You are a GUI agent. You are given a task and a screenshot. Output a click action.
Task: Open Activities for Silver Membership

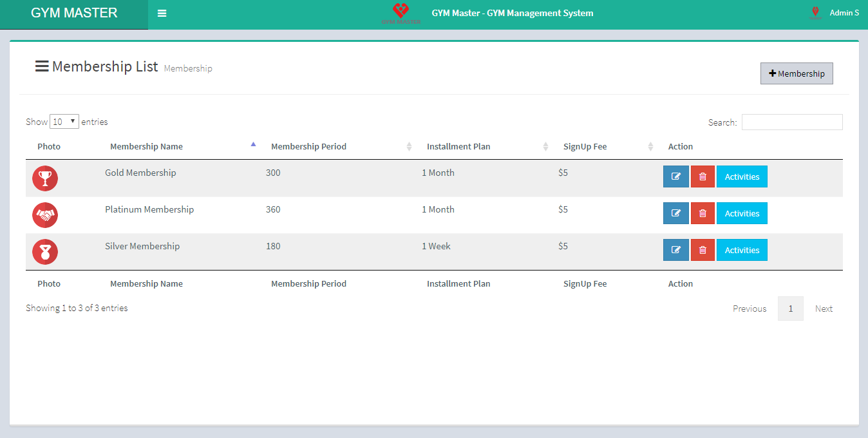click(742, 250)
